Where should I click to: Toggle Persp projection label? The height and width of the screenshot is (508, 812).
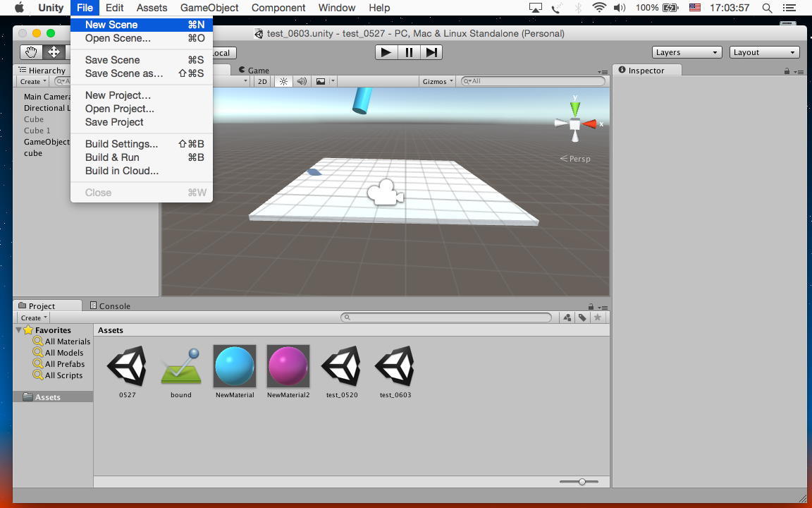tap(575, 159)
